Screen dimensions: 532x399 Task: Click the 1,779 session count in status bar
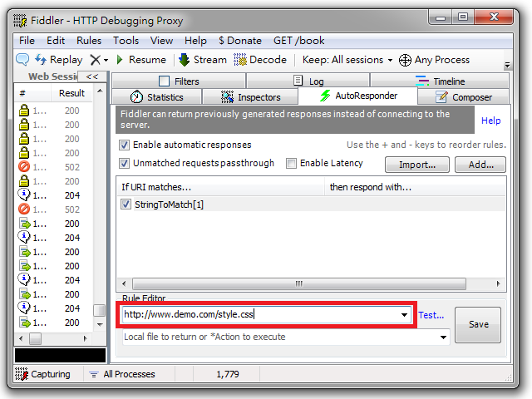point(228,374)
